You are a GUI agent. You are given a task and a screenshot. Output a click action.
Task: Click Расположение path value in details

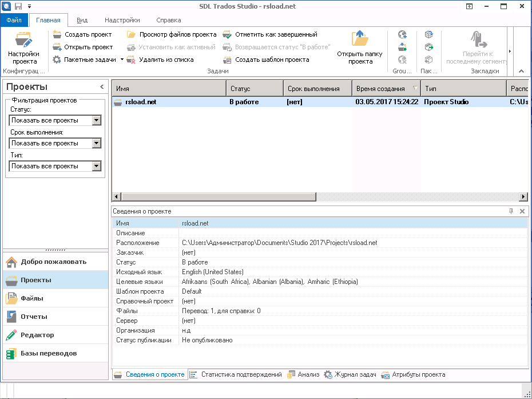click(280, 243)
